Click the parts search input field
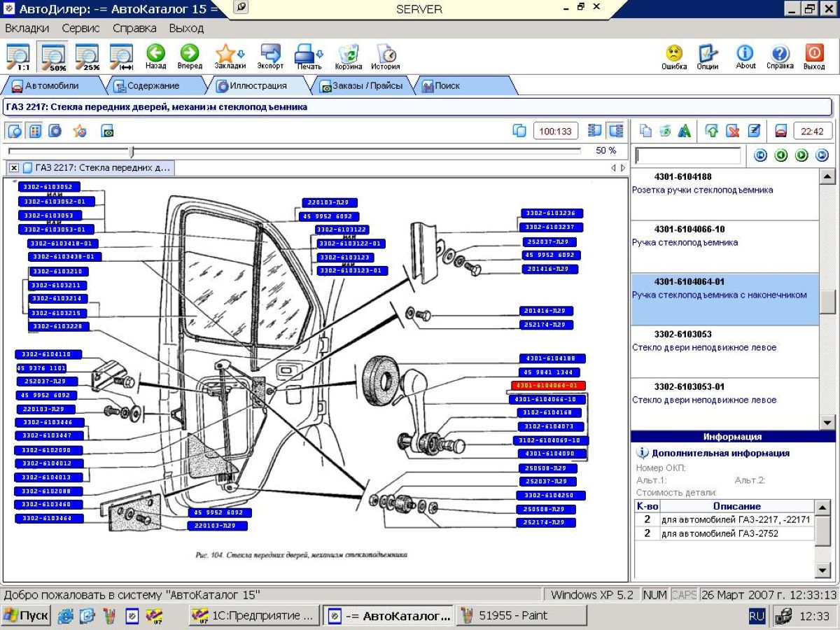 click(x=687, y=155)
